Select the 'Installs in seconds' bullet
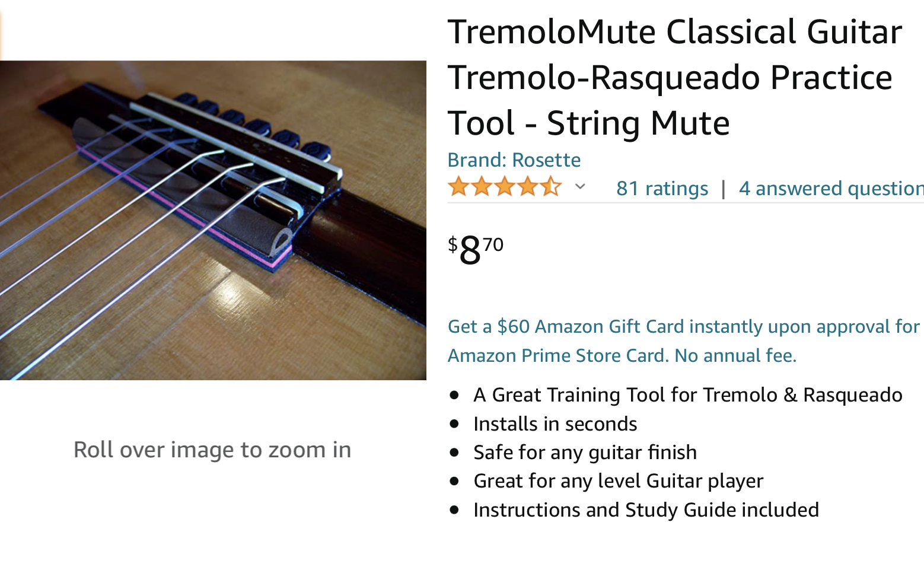 [x=555, y=424]
